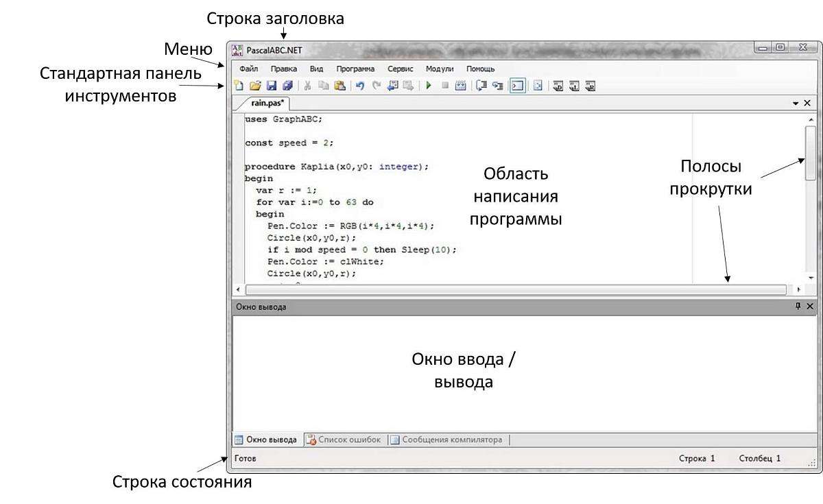Click the toolbar icon marked with D
The image size is (823, 504).
[558, 86]
